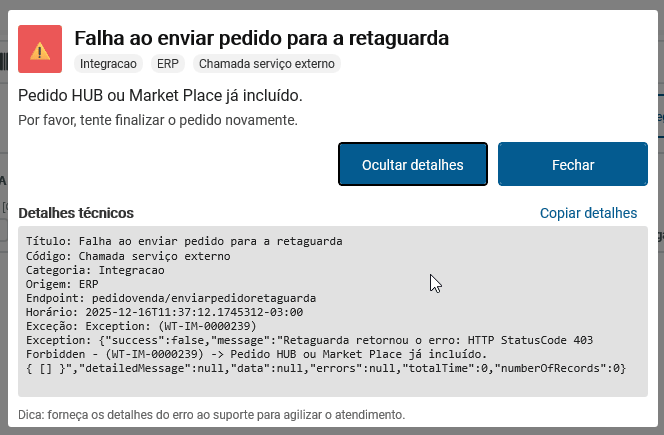Screen dimensions: 664x435
Task: Click the "Por favor, tente finalizar" text
Action: [x=158, y=120]
